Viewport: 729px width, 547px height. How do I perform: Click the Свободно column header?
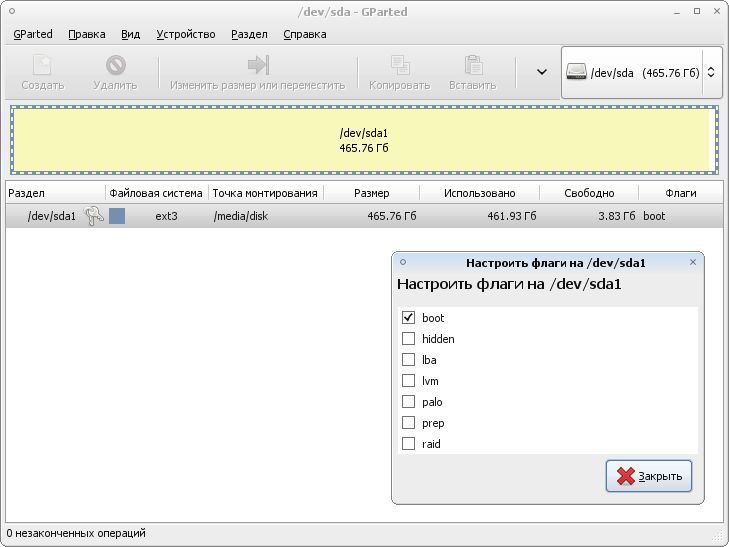pos(589,193)
